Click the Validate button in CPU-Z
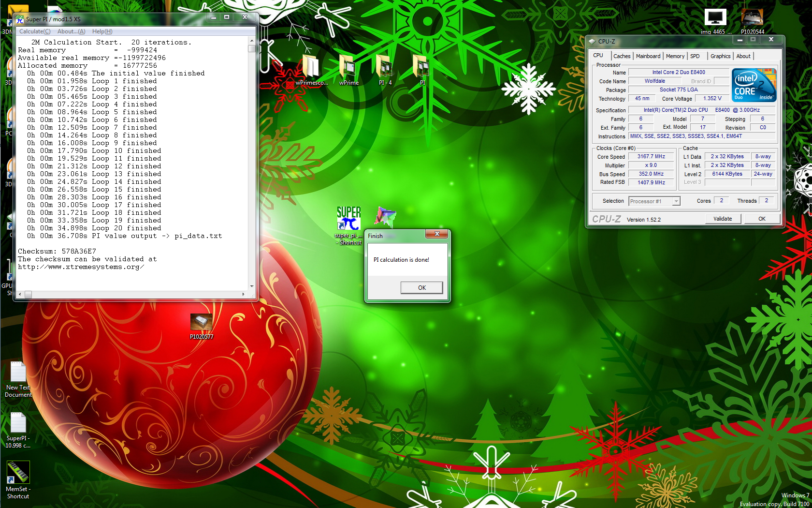 click(723, 219)
